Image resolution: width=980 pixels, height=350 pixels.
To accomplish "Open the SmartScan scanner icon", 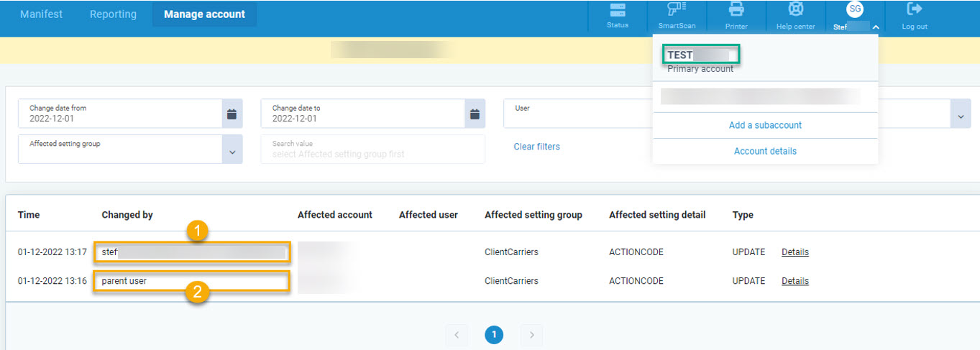I will tap(677, 11).
